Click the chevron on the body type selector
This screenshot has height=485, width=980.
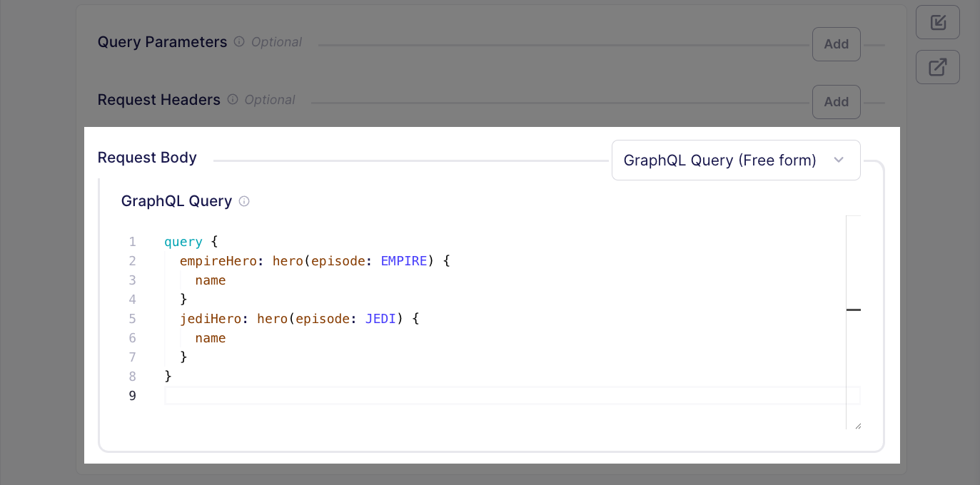coord(839,160)
